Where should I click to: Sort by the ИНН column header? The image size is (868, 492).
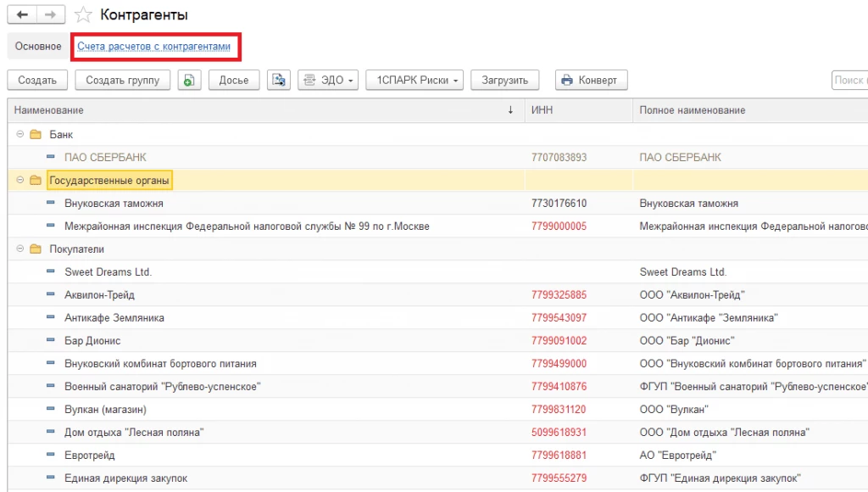point(578,110)
